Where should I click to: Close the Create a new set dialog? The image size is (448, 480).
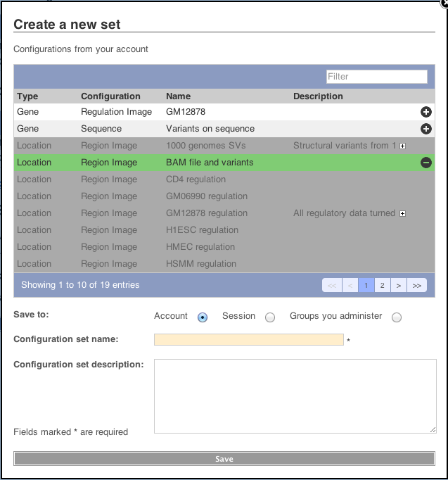[443, 3]
